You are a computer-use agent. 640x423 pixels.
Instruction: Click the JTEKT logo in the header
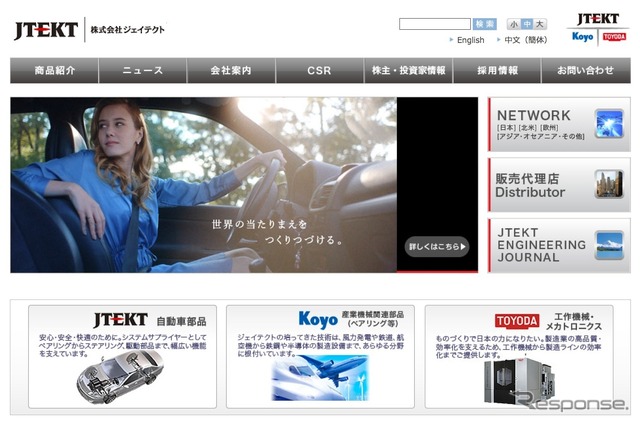46,30
